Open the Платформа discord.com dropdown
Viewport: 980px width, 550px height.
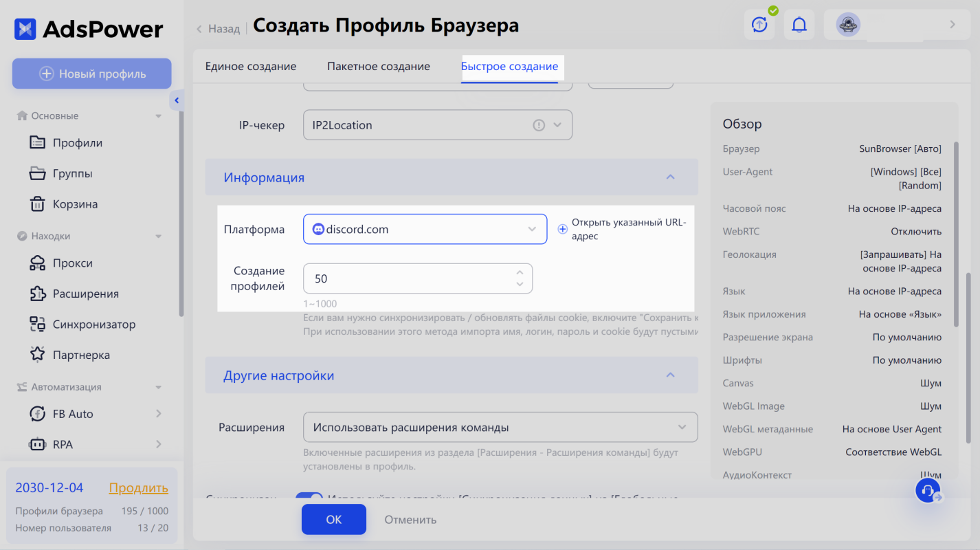425,230
